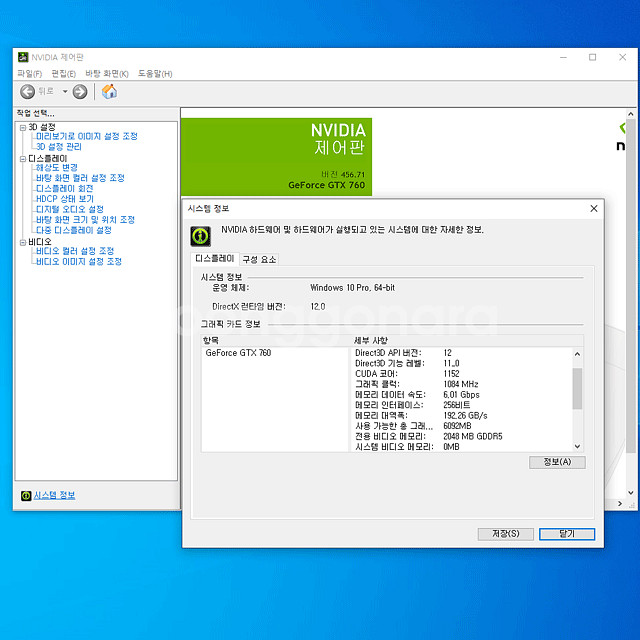
Task: Click the NVIDIA control panel title icon
Action: [x=23, y=57]
